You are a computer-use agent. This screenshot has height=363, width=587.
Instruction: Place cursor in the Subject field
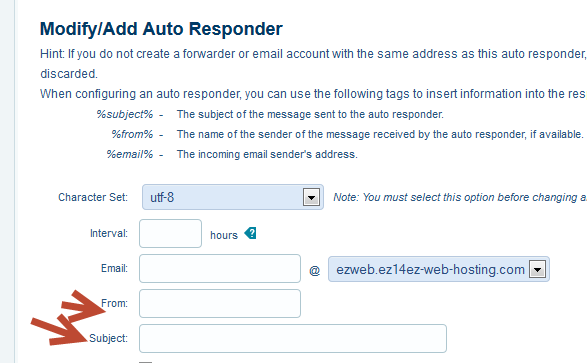[293, 338]
